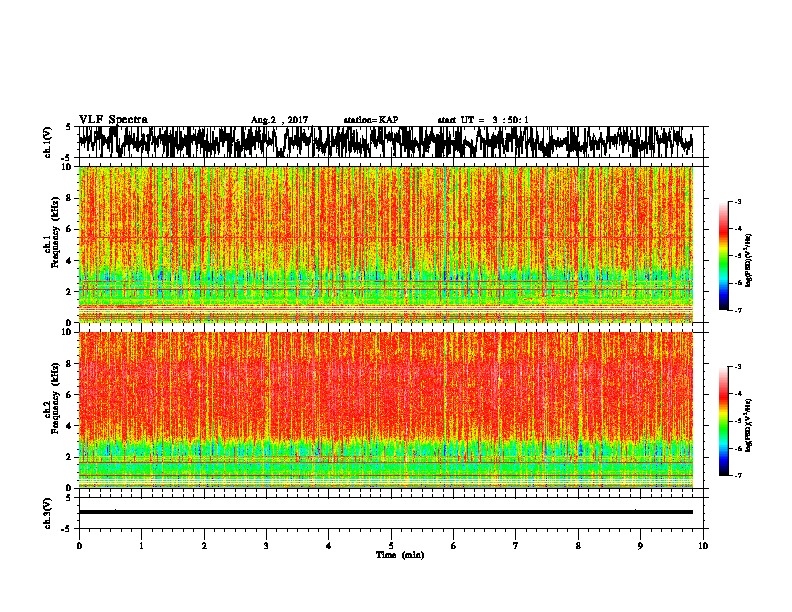Viewport: 792px width, 612px height.
Task: Click the "-7" label on ch.2 color bar
Action: 738,475
